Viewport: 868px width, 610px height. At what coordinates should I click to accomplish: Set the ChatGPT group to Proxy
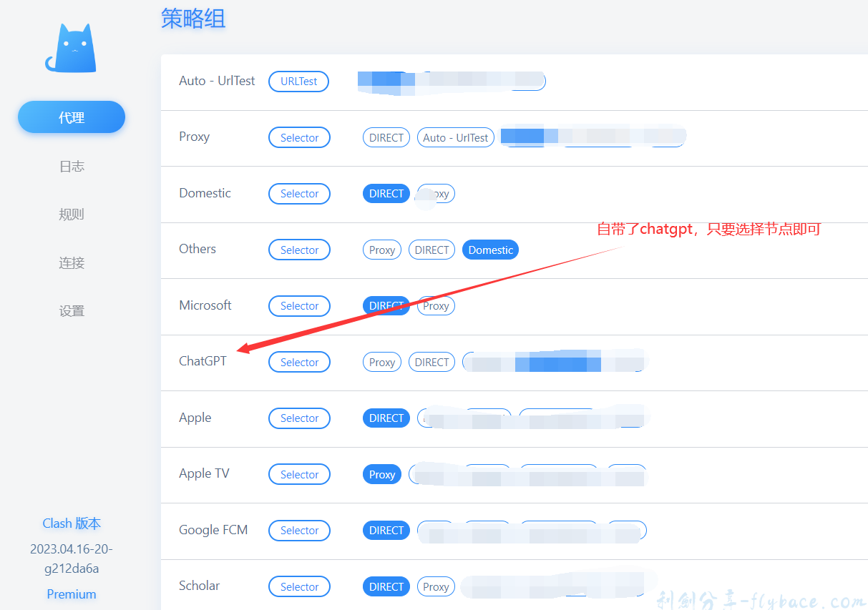click(382, 362)
